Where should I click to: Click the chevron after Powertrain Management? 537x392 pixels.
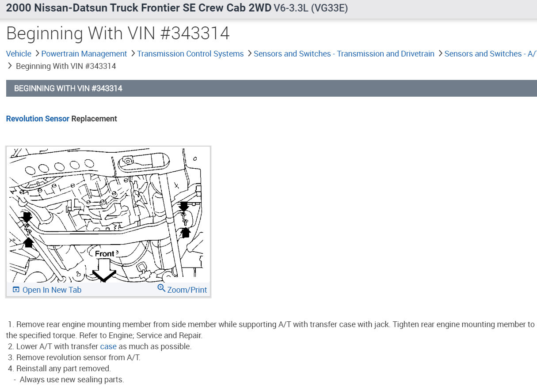pos(132,54)
